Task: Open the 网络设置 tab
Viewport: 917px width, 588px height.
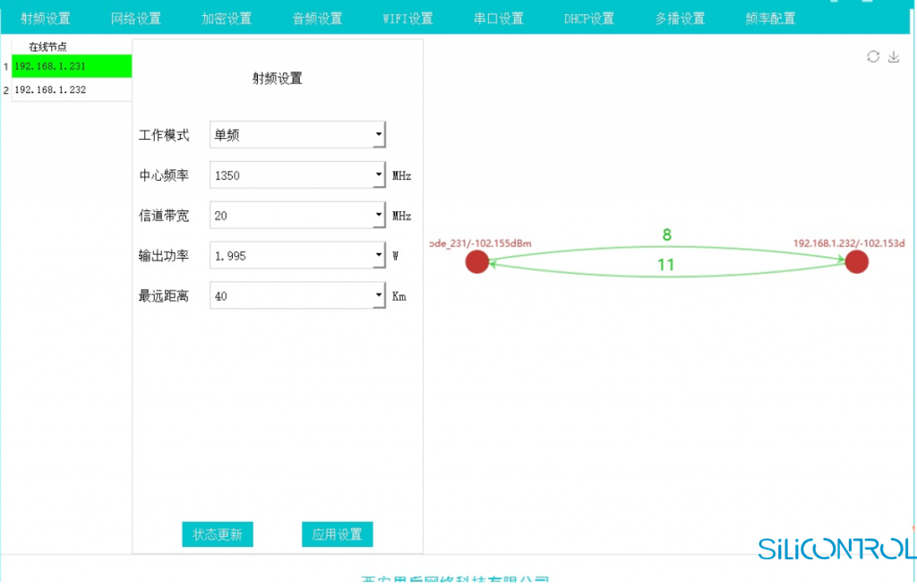Action: click(x=136, y=19)
